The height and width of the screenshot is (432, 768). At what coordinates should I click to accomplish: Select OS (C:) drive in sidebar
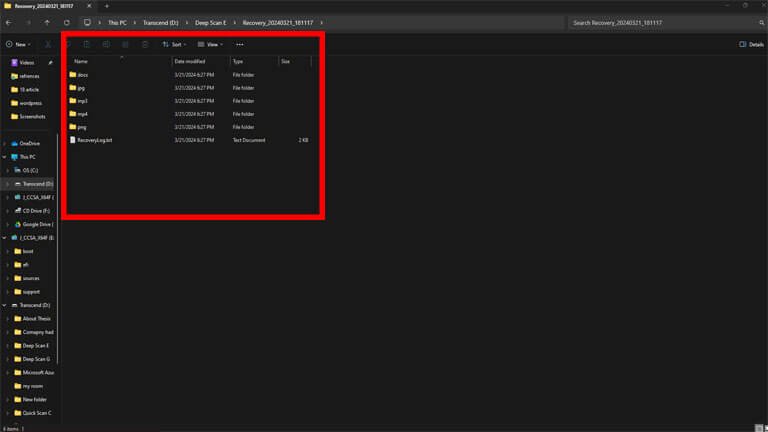pyautogui.click(x=30, y=170)
